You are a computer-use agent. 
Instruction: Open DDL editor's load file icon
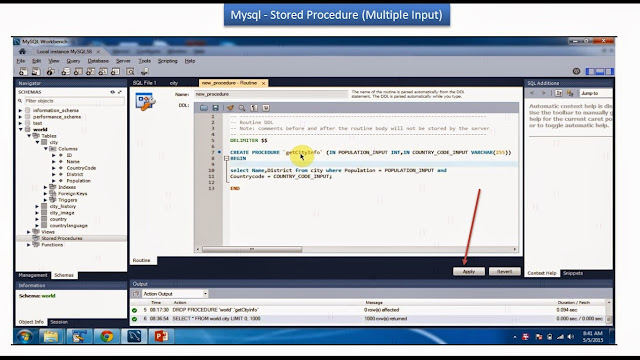(204, 108)
